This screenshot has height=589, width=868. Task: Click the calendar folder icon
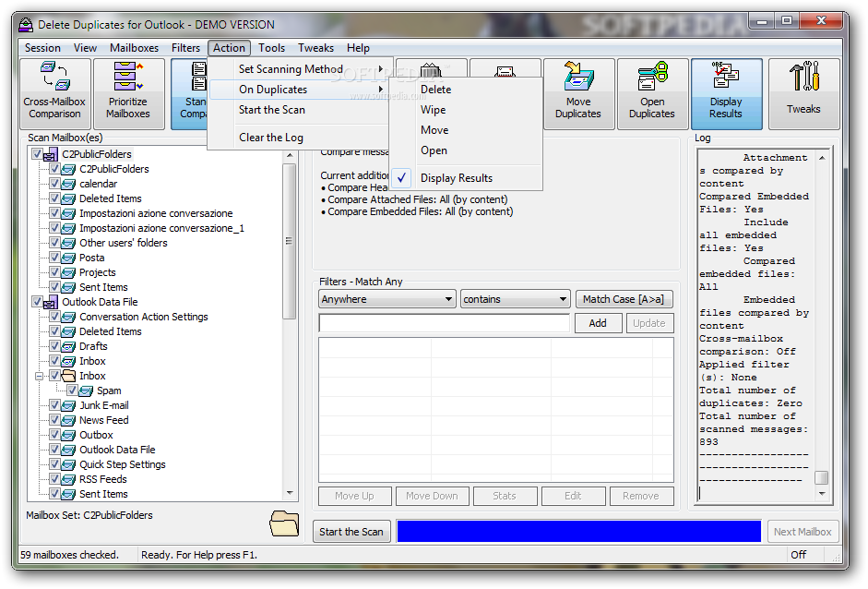68,184
